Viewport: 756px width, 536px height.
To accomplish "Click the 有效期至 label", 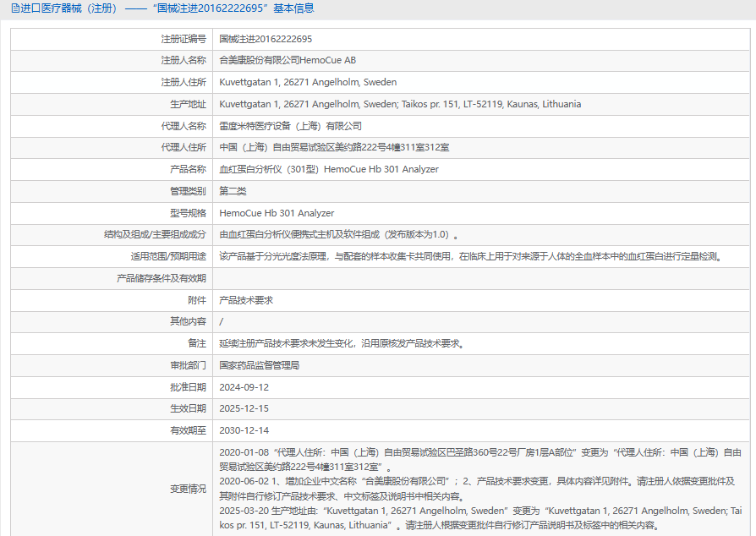I will [188, 430].
